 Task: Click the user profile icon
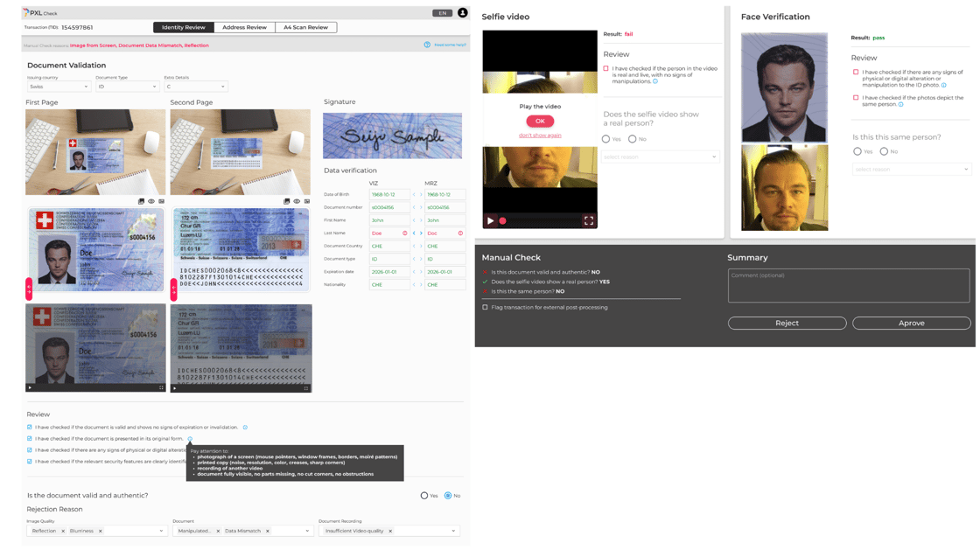pyautogui.click(x=463, y=13)
